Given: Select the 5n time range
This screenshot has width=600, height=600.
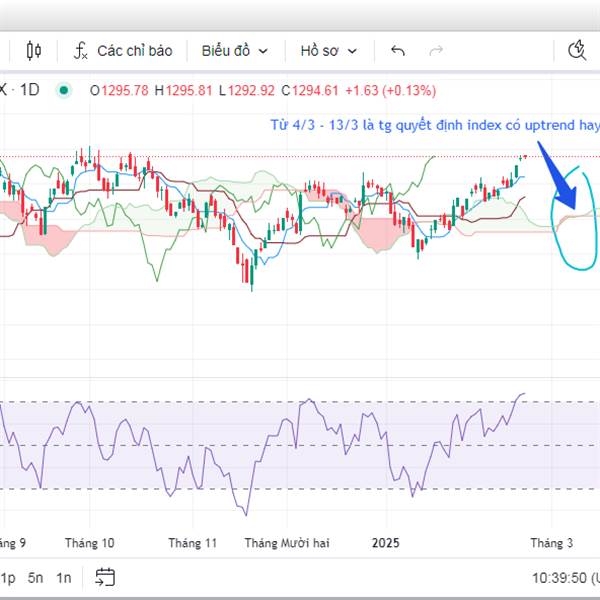Looking at the screenshot, I should coord(35,577).
